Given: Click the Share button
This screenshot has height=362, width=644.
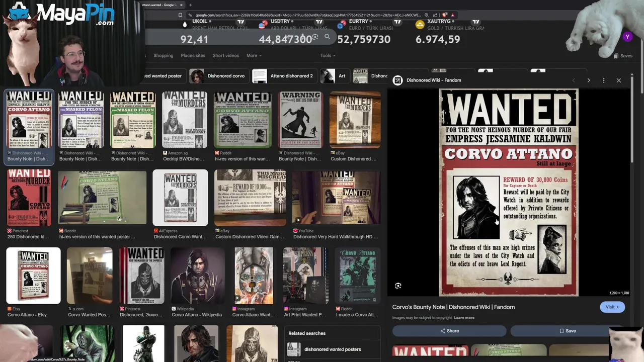Looking at the screenshot, I should [x=449, y=331].
